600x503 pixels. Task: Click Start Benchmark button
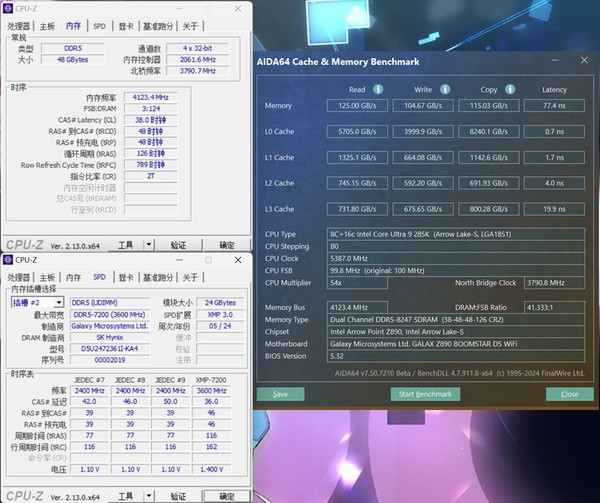[425, 394]
